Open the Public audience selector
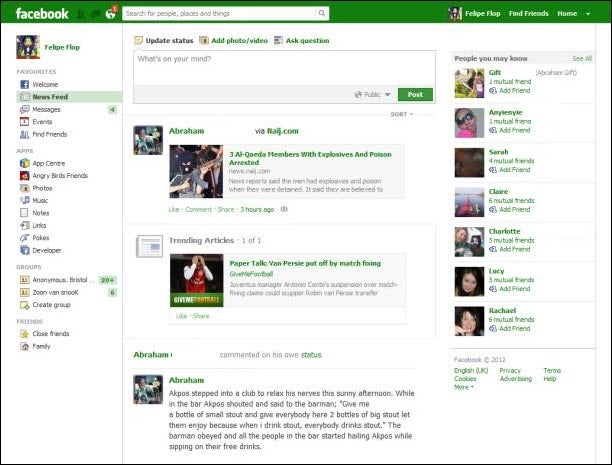The height and width of the screenshot is (465, 612). point(372,94)
